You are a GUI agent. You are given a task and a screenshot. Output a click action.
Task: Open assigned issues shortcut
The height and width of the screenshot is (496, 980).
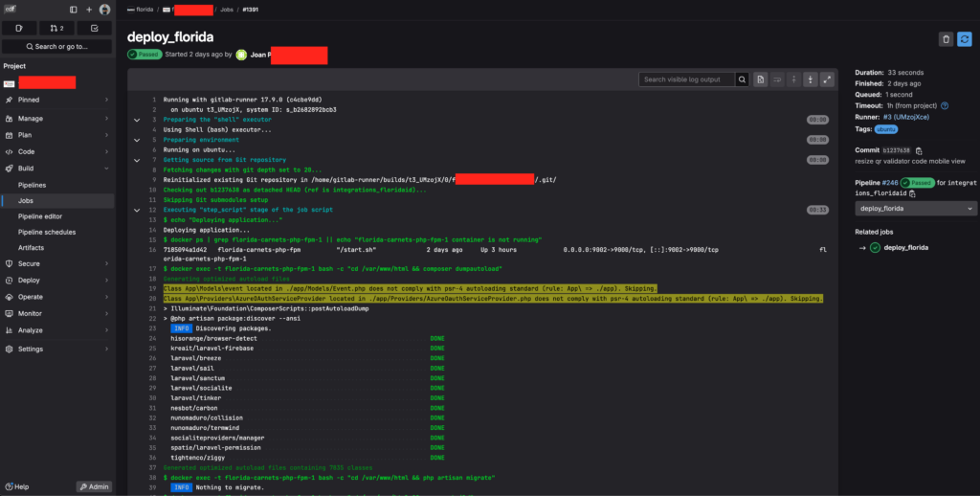pyautogui.click(x=19, y=28)
